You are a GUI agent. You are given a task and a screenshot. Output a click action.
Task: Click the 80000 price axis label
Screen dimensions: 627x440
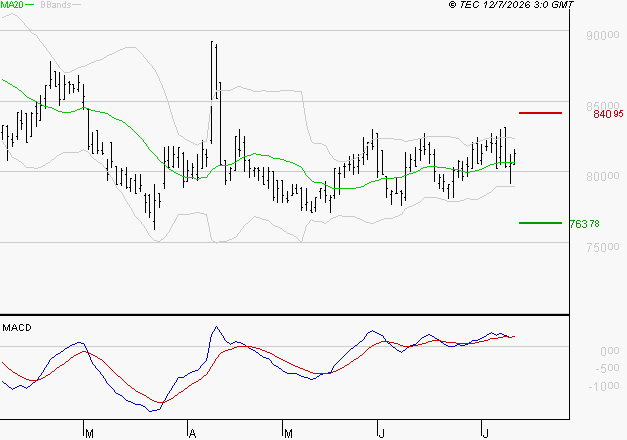click(x=603, y=176)
